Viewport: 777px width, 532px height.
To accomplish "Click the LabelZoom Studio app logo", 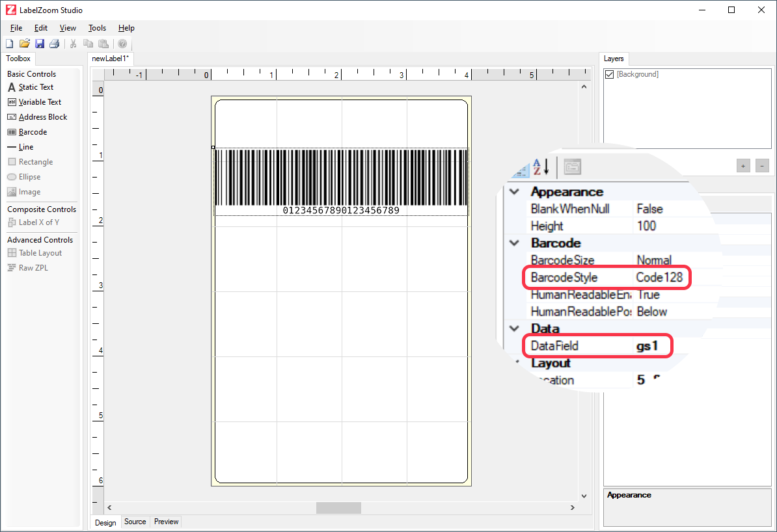I will click(x=11, y=10).
